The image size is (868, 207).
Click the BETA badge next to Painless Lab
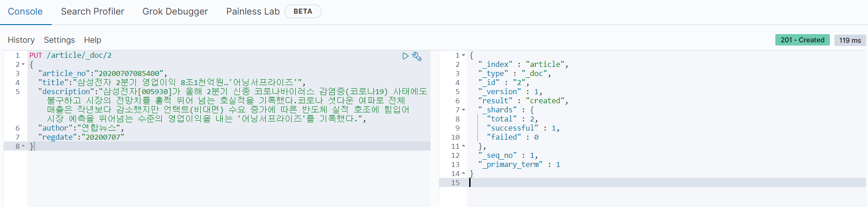[x=303, y=11]
